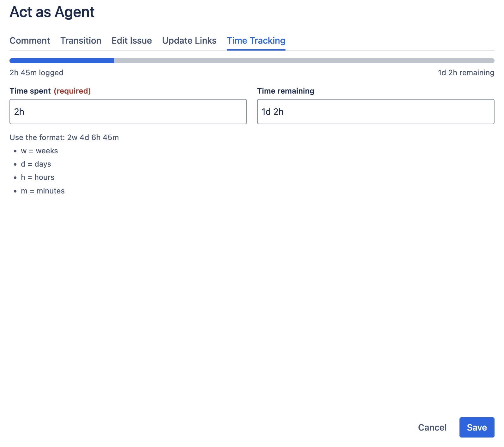The width and height of the screenshot is (504, 447).
Task: Click the 'h = hours' list item
Action: (38, 177)
